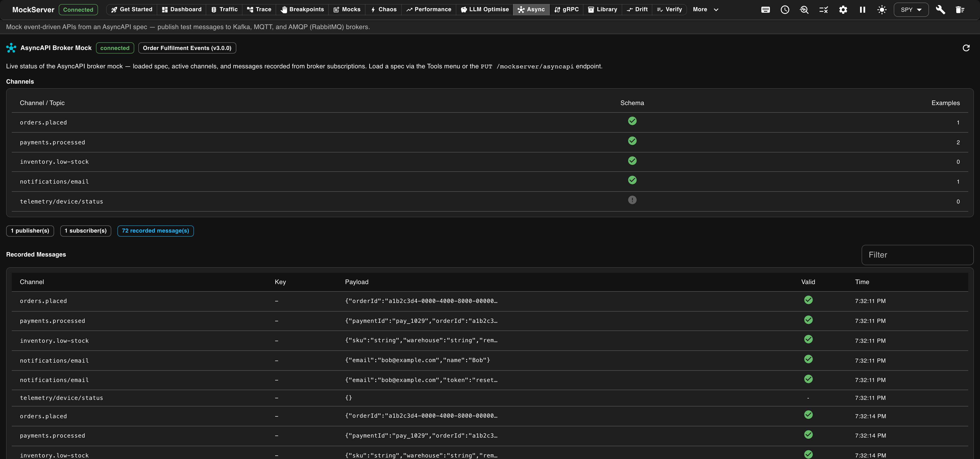Open the SPY mode dropdown

tap(911, 10)
